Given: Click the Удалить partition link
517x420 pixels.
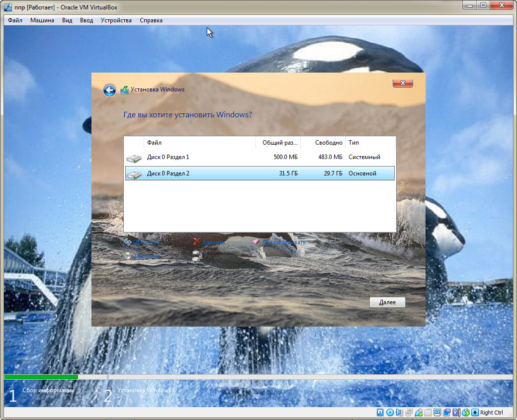Looking at the screenshot, I should [x=213, y=242].
